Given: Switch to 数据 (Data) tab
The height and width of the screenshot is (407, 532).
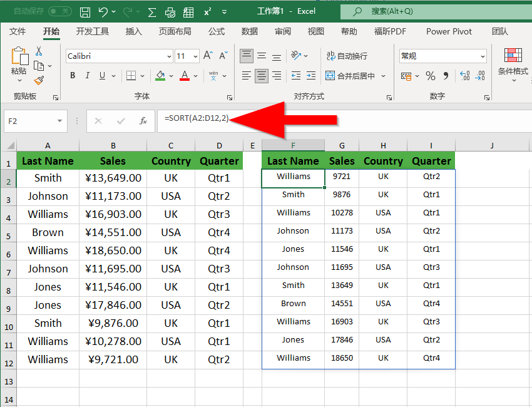Looking at the screenshot, I should (250, 31).
